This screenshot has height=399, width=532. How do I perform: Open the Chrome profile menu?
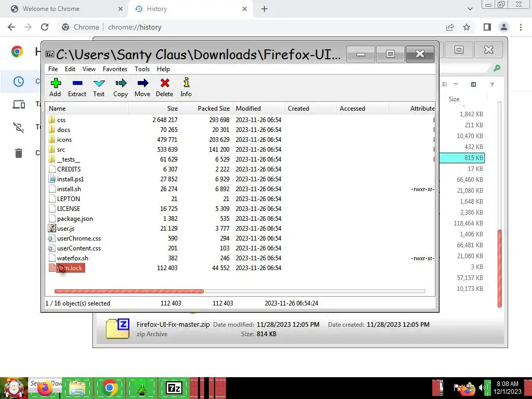tap(504, 27)
